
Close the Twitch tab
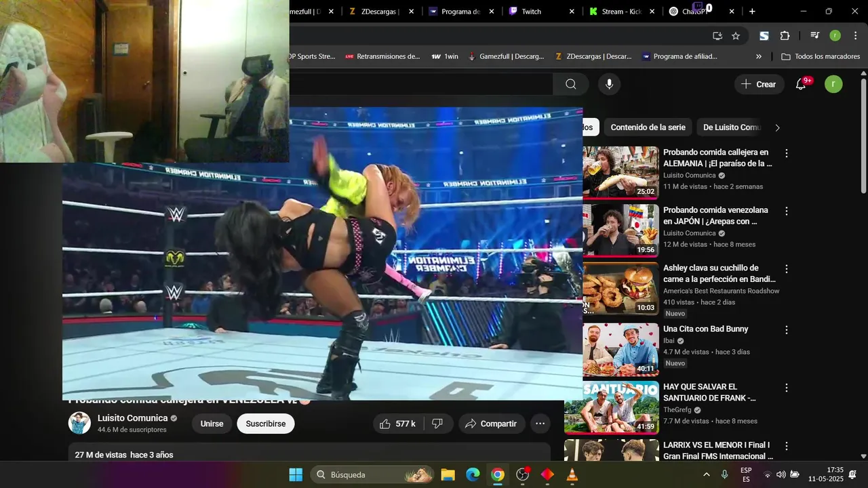pyautogui.click(x=572, y=12)
